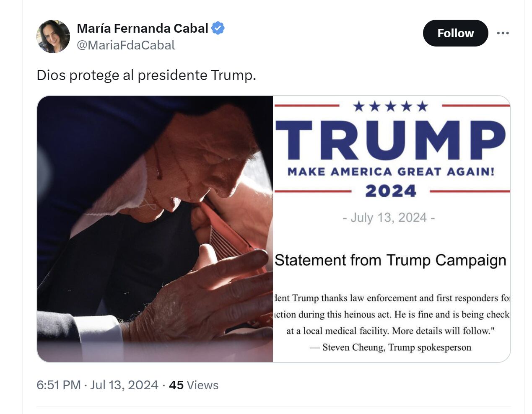The image size is (532, 414).
Task: Click the row of five stars
Action: point(390,106)
